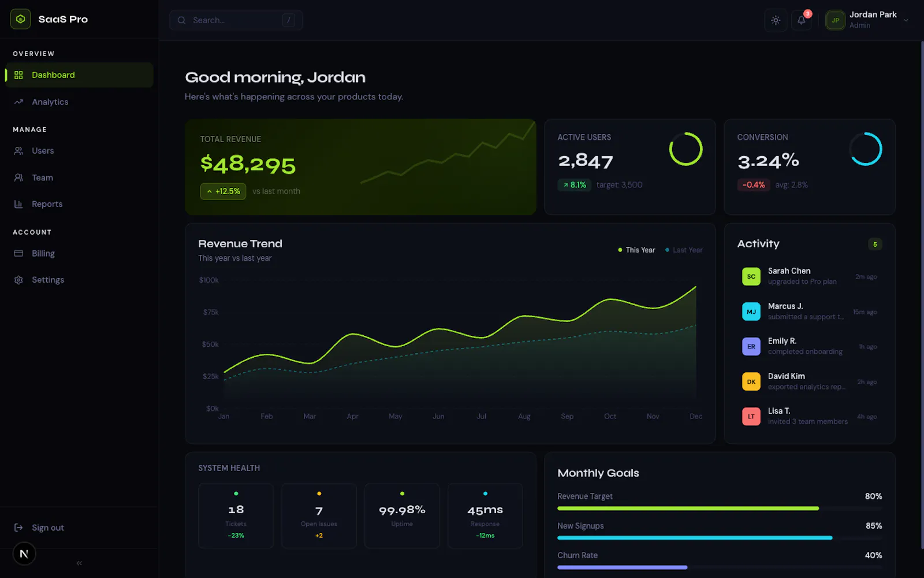The image size is (924, 578).
Task: Click the Revenue Trend heading
Action: click(x=240, y=244)
